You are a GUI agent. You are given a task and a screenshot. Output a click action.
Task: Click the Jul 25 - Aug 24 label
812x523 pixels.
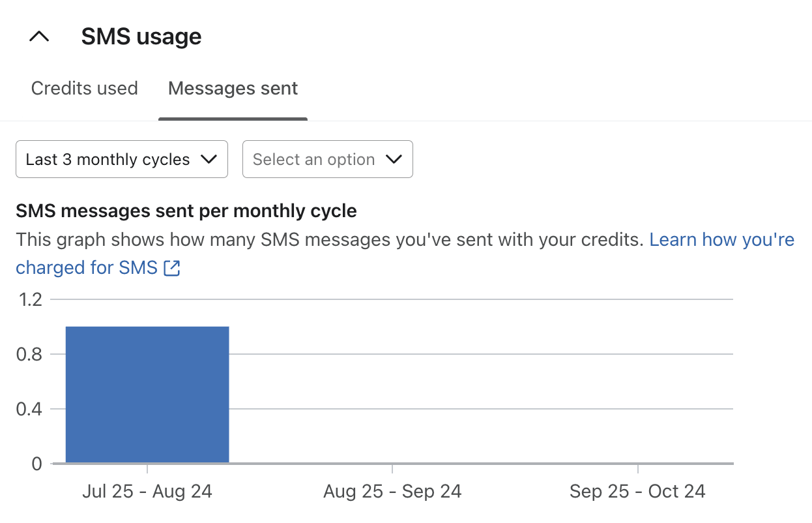point(149,490)
